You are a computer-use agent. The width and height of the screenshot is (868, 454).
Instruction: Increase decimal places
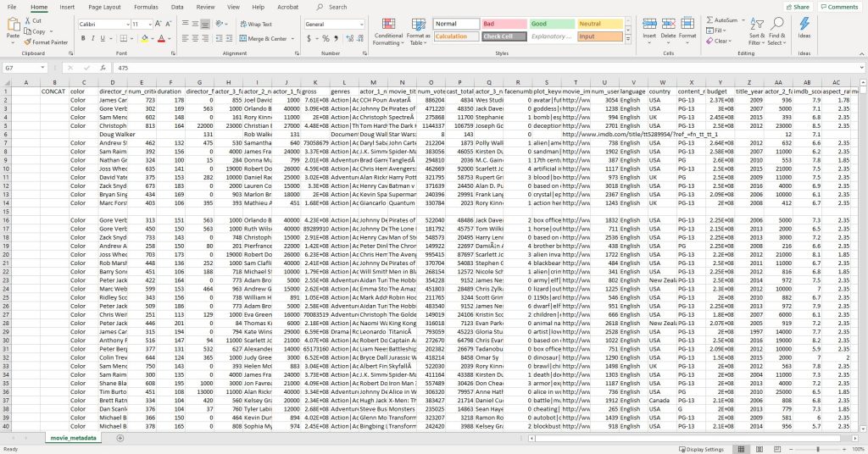(x=350, y=39)
